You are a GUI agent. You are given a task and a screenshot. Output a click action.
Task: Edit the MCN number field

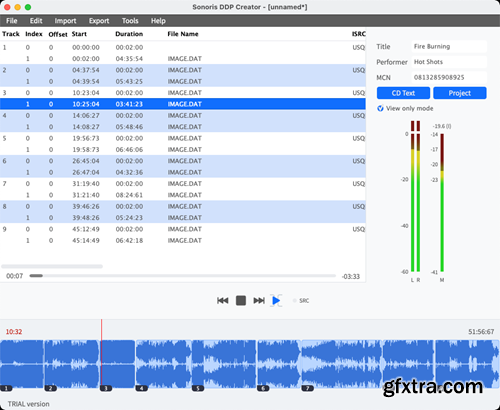pos(449,77)
